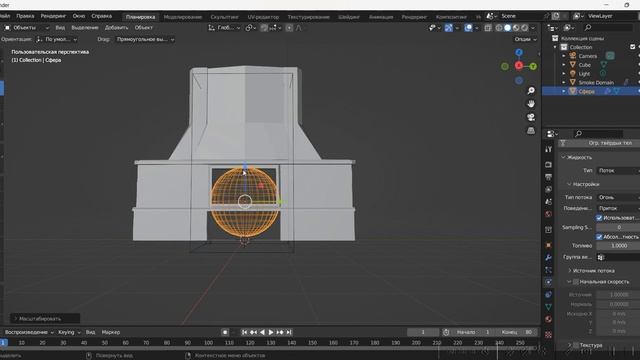Open the Physics properties tab icon
Image resolution: width=640 pixels, height=360 pixels.
point(548,282)
